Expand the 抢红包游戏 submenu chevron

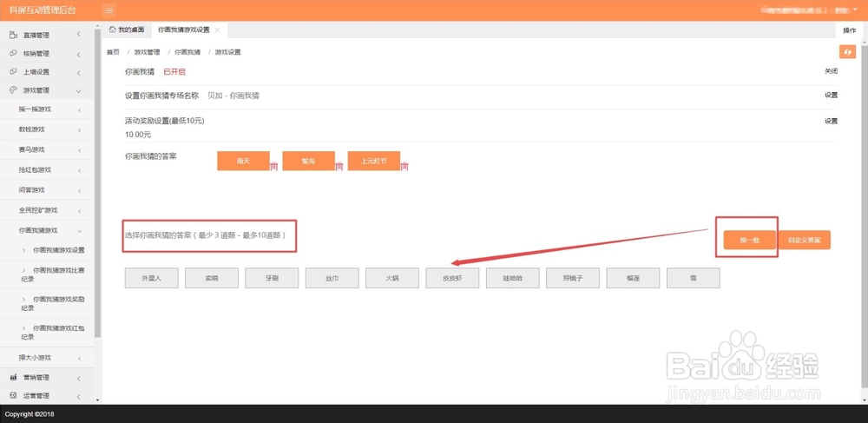pos(79,170)
